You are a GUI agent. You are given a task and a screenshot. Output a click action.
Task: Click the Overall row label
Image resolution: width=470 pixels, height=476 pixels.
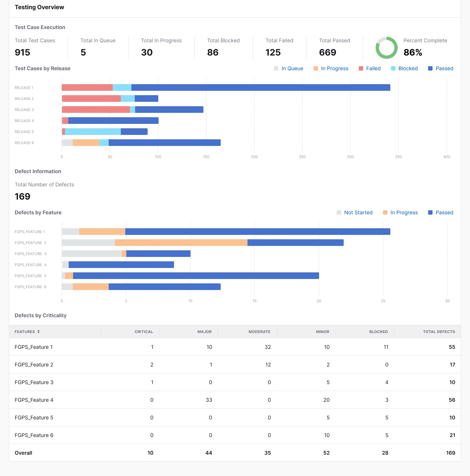point(23,453)
